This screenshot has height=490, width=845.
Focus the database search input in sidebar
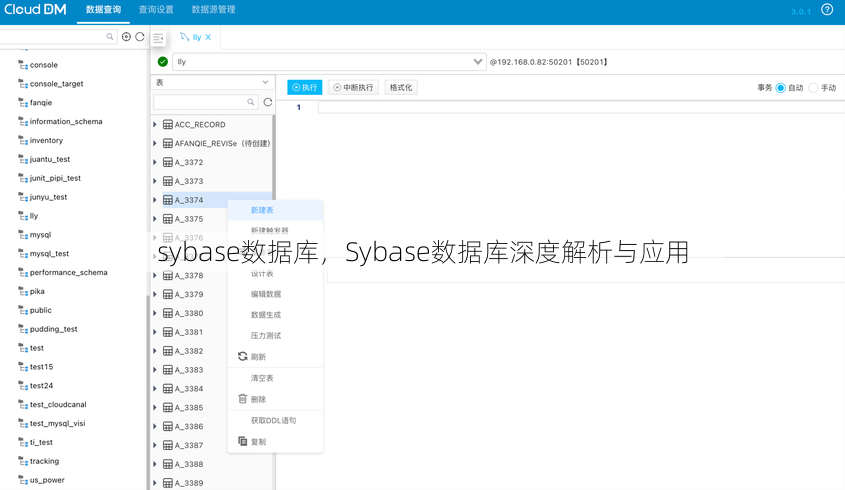pos(53,37)
